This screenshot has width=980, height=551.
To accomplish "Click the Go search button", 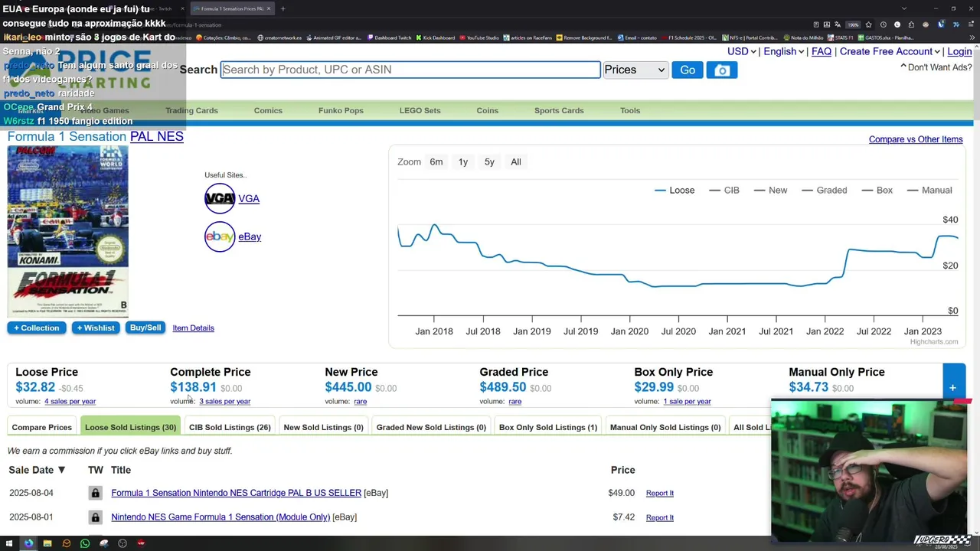I will pyautogui.click(x=688, y=70).
